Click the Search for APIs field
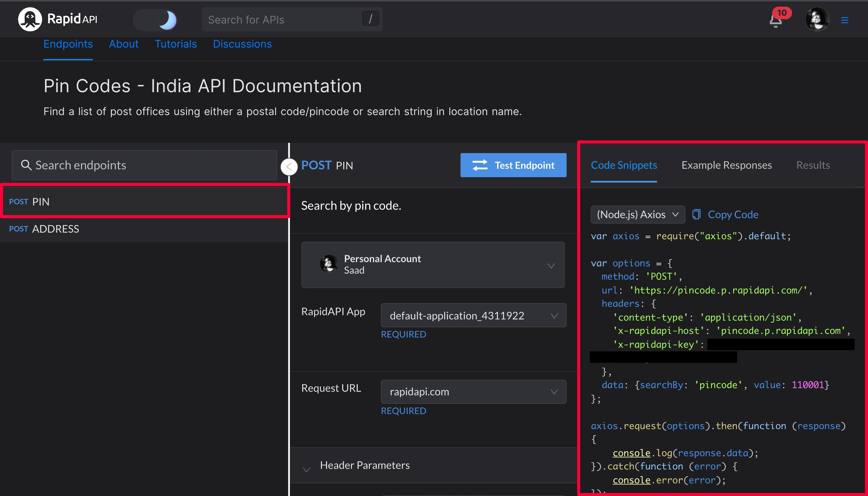This screenshot has width=868, height=496. pos(283,20)
